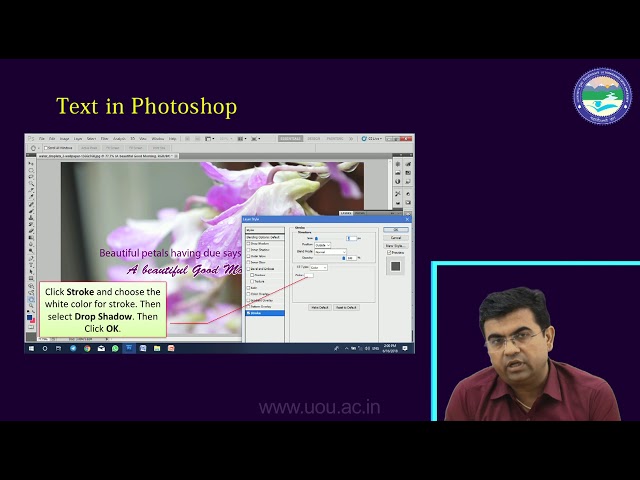
Task: Open the Fill Type dropdown
Action: [318, 268]
